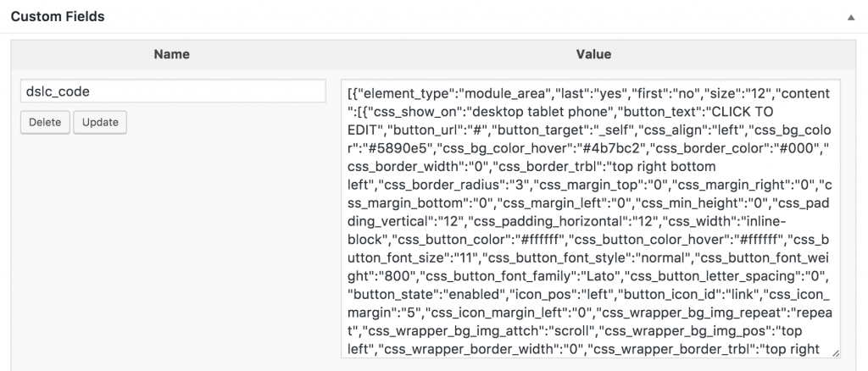
Task: Collapse the Custom Fields panel arrow
Action: click(851, 17)
